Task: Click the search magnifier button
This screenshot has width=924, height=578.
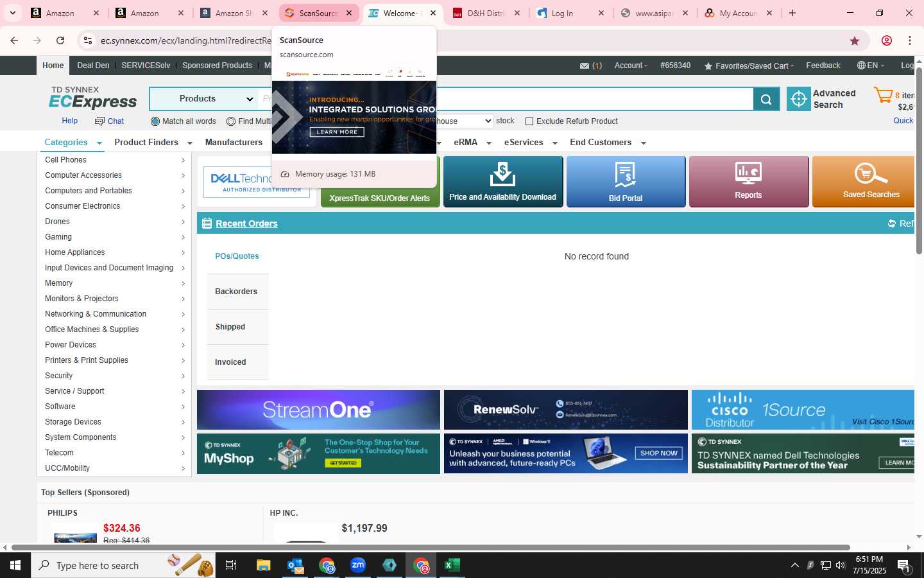Action: (766, 99)
